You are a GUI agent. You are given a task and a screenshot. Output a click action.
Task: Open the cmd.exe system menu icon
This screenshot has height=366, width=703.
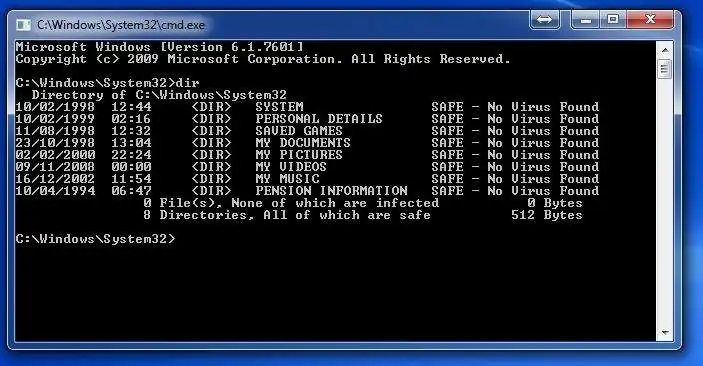coord(23,25)
